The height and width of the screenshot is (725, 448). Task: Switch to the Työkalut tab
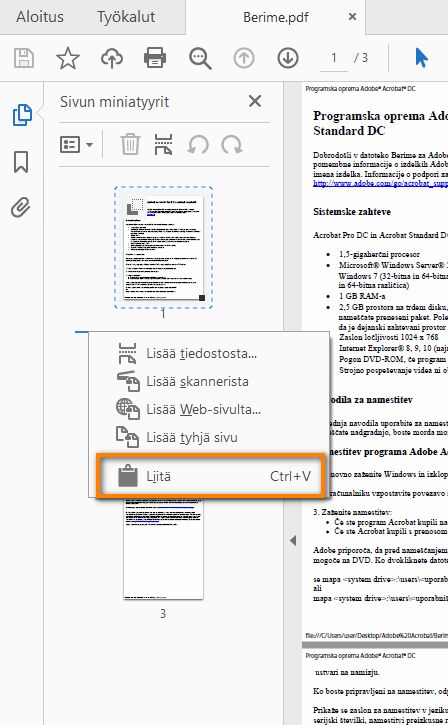pyautogui.click(x=126, y=17)
